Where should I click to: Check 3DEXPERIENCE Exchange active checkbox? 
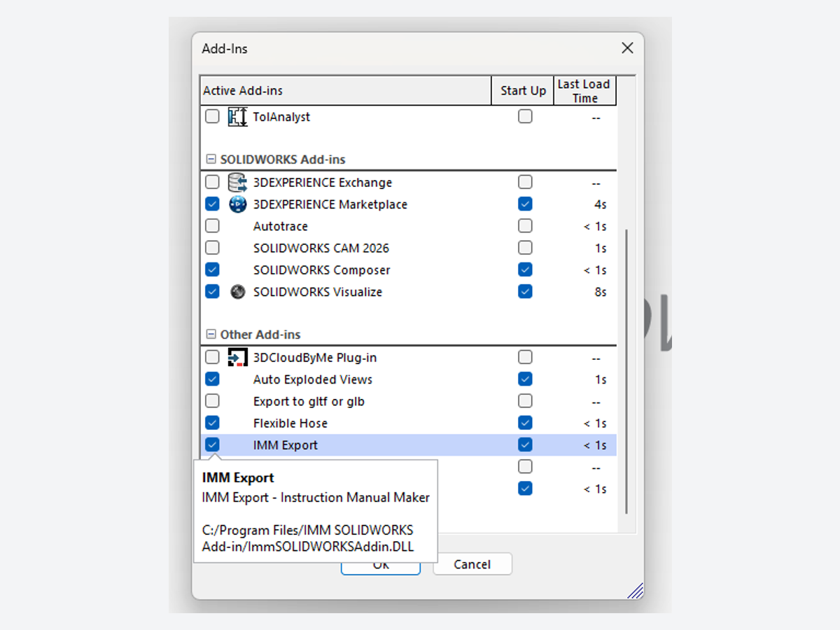(212, 183)
